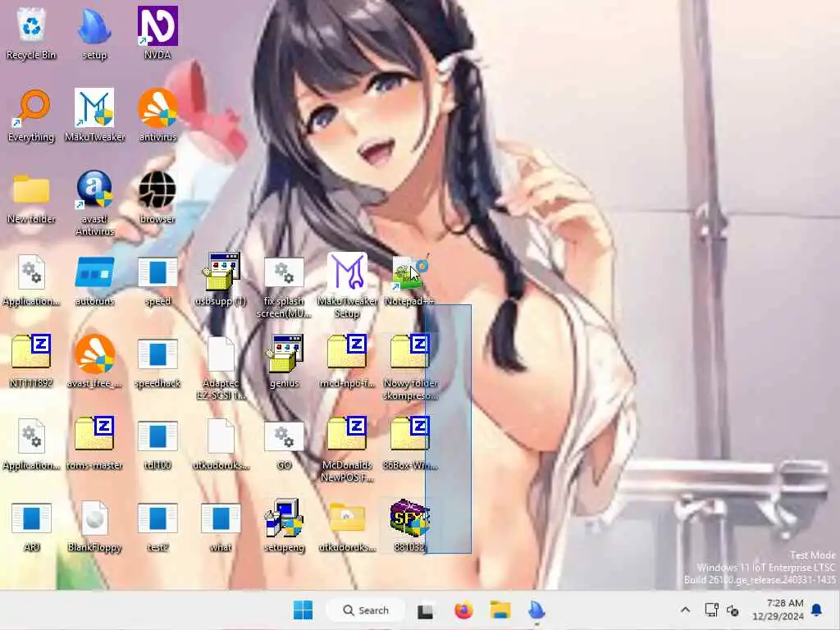Open the notifications bell
840x630 pixels.
tap(817, 609)
